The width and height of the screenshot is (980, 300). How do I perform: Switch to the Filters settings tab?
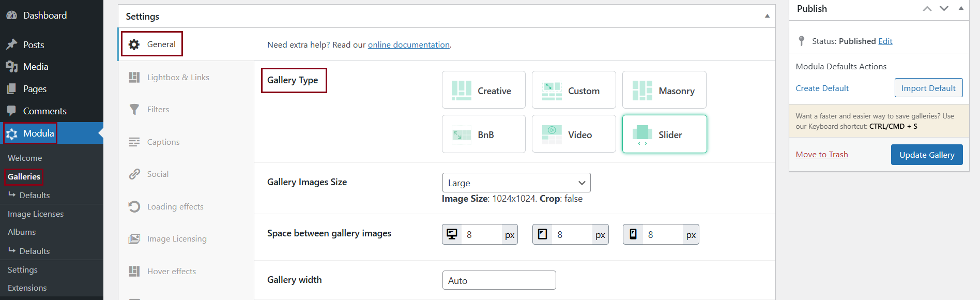click(158, 109)
